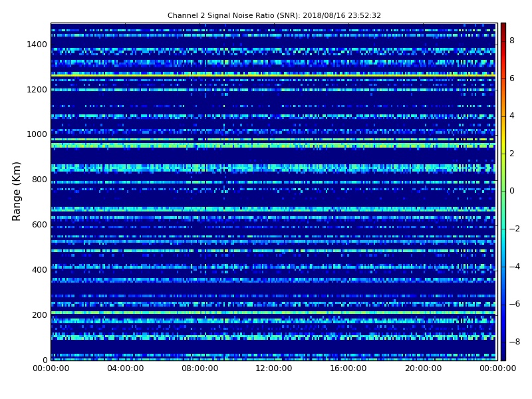Click the 'Range (Km)' y-axis label

[16, 192]
